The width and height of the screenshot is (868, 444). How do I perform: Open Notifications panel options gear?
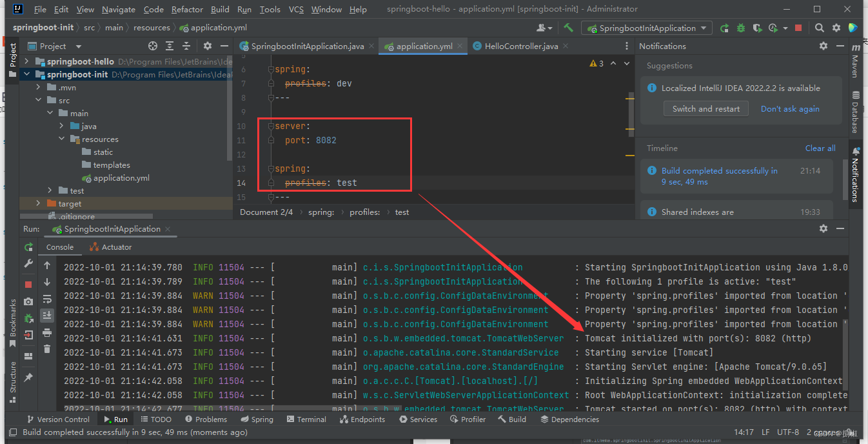[824, 46]
